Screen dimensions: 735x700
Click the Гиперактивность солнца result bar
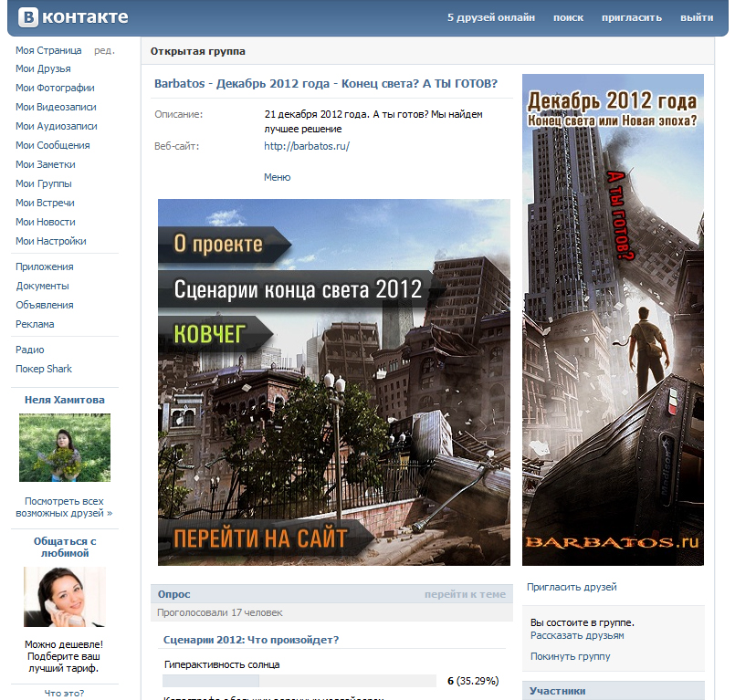pyautogui.click(x=299, y=681)
